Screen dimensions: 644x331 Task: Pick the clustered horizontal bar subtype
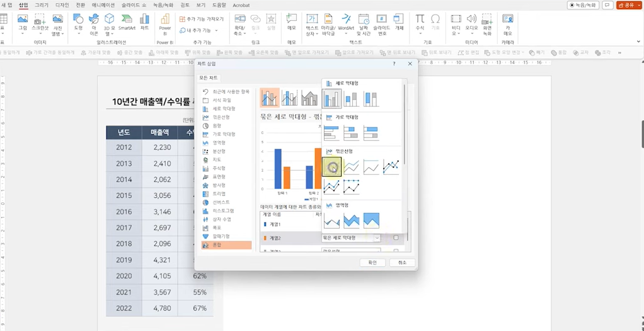pos(331,132)
